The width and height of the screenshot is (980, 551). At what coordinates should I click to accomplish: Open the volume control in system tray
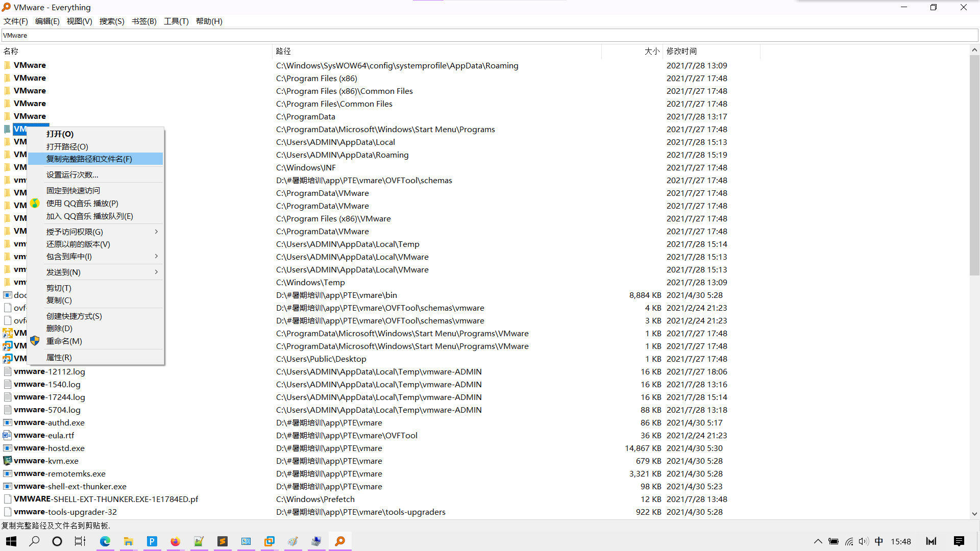pyautogui.click(x=863, y=541)
